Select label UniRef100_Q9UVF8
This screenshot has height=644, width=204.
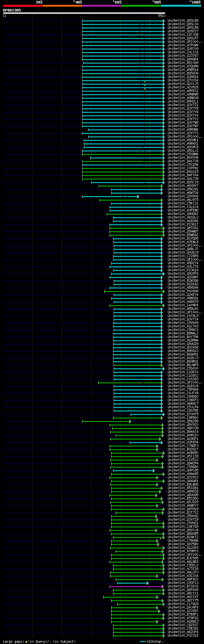[x=183, y=274]
